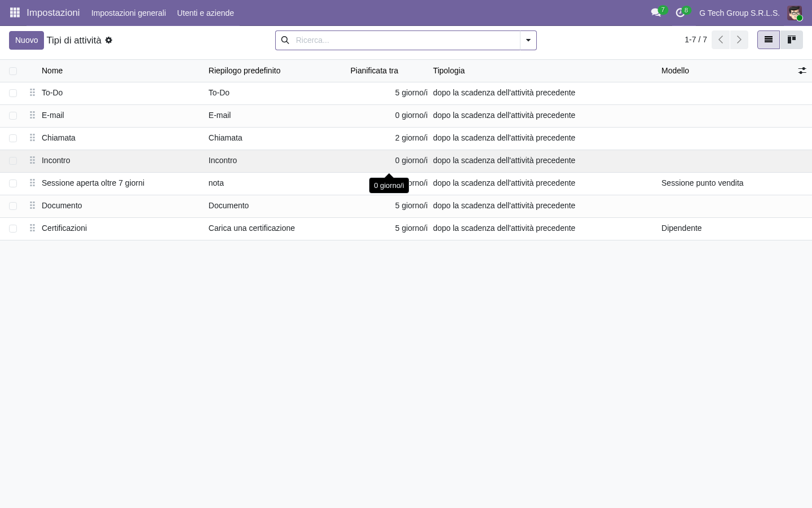The width and height of the screenshot is (812, 508).
Task: Grab drag handle of Certificazioni row
Action: coord(32,228)
